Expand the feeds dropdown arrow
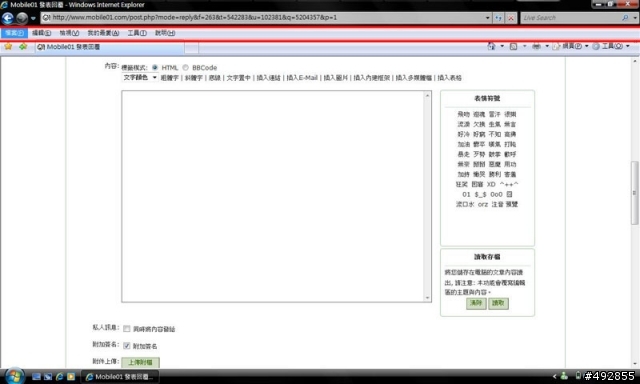 (x=524, y=47)
